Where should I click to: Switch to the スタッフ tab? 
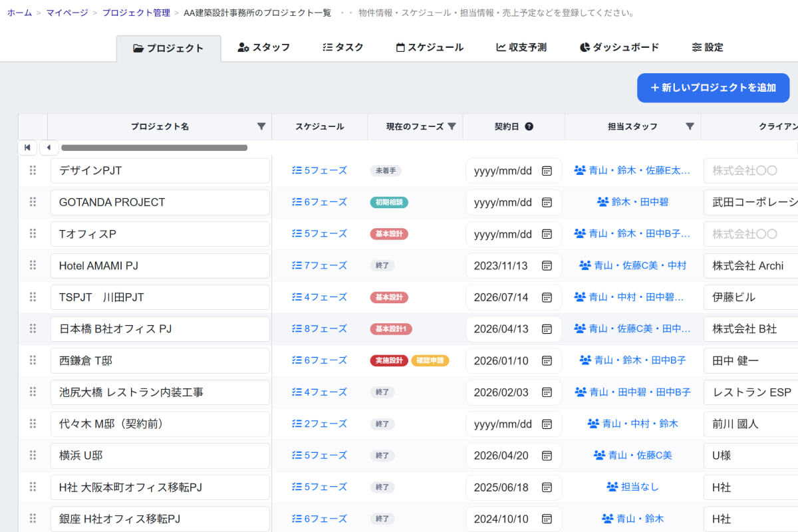pyautogui.click(x=264, y=47)
